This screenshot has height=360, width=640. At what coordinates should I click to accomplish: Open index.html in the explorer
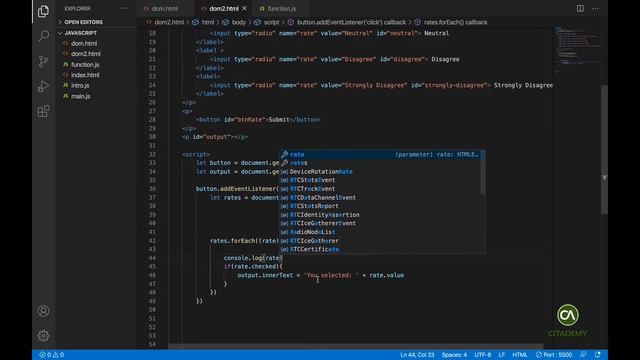click(85, 75)
